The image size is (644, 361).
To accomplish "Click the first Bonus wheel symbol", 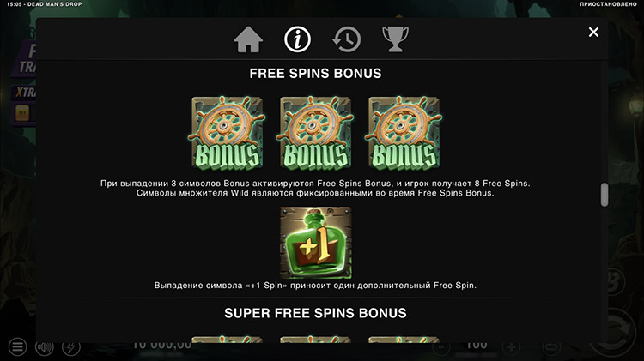I will 228,133.
